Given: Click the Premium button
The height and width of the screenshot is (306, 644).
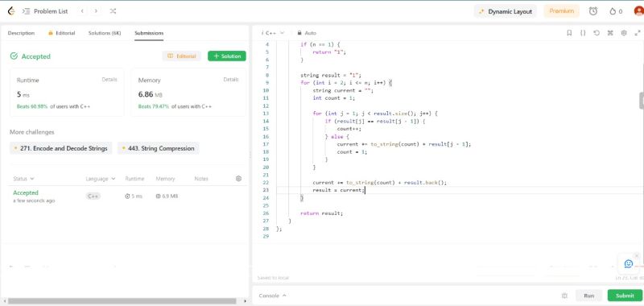Looking at the screenshot, I should 561,11.
